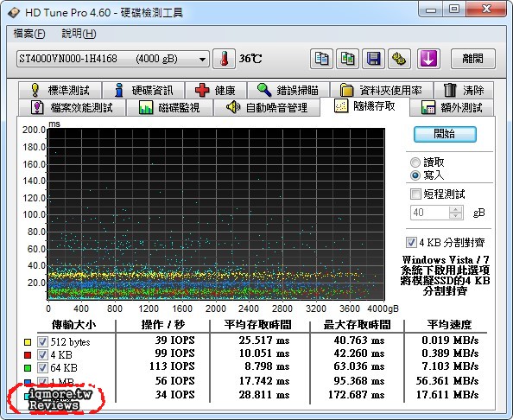Click the 39 IOPS value
The width and height of the screenshot is (513, 420).
[x=174, y=340]
